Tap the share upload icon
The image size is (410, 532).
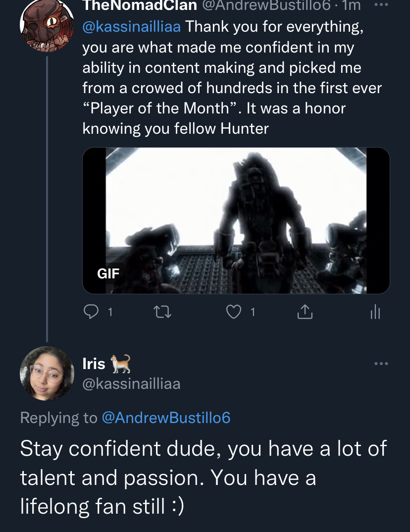[305, 312]
